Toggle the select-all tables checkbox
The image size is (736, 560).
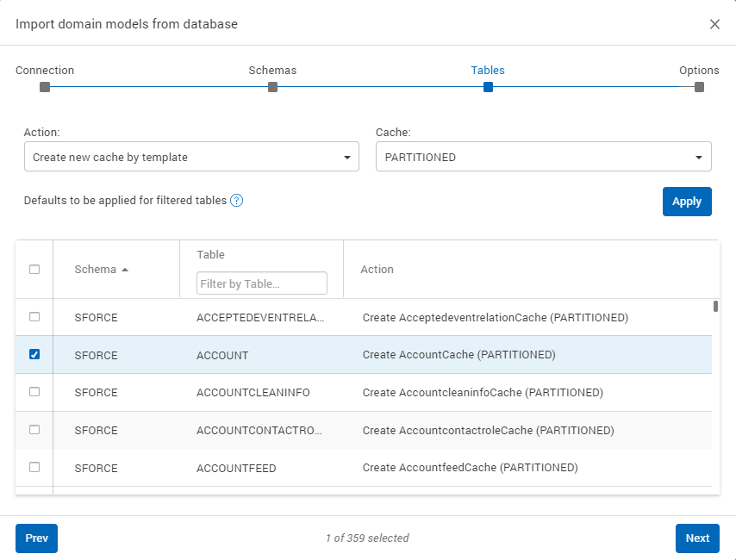coord(34,270)
